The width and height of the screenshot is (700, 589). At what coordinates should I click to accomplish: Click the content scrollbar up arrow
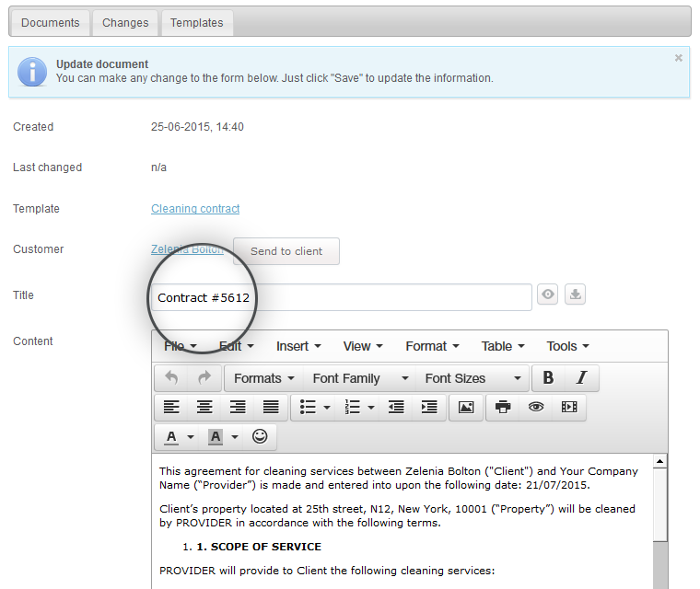click(x=660, y=461)
